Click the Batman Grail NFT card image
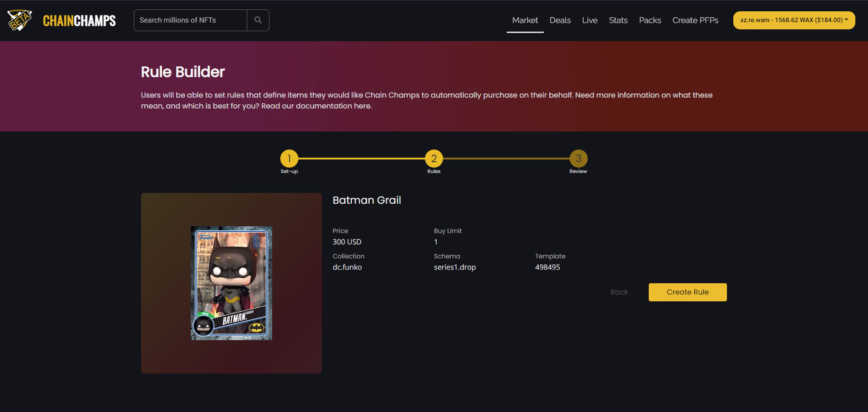Screen dimensions: 868x412 tap(231, 283)
